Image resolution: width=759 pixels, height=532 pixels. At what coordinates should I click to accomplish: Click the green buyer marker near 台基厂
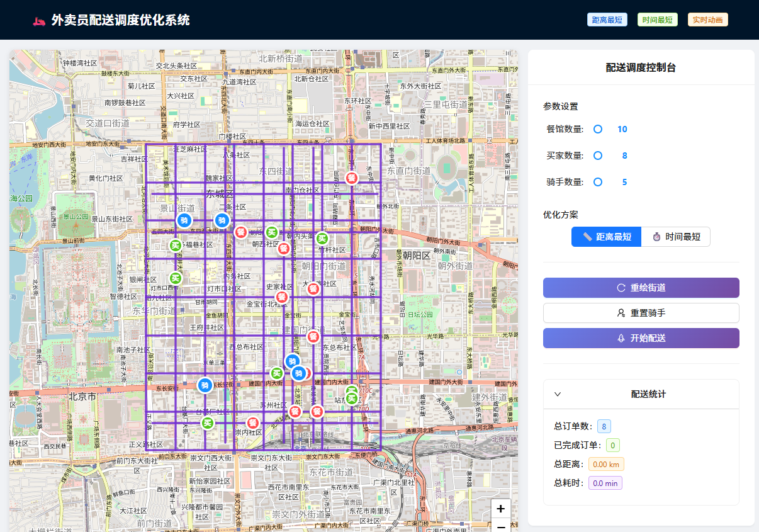tap(208, 422)
